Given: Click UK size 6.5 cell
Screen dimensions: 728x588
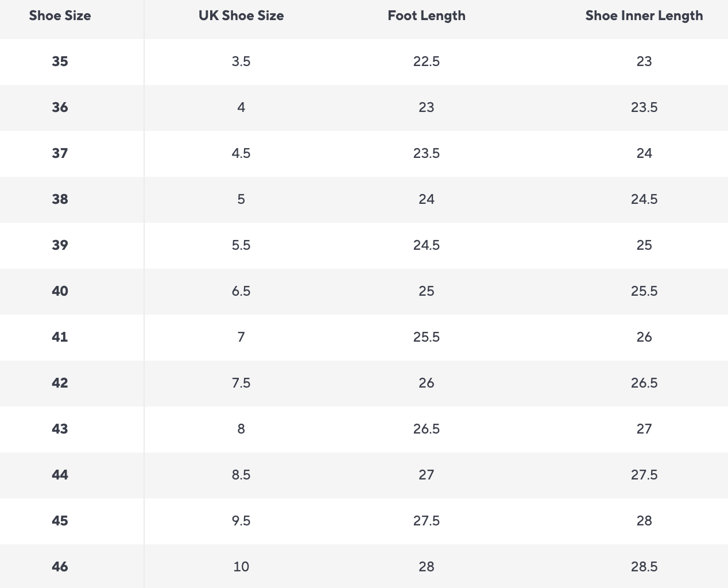Looking at the screenshot, I should click(241, 291).
